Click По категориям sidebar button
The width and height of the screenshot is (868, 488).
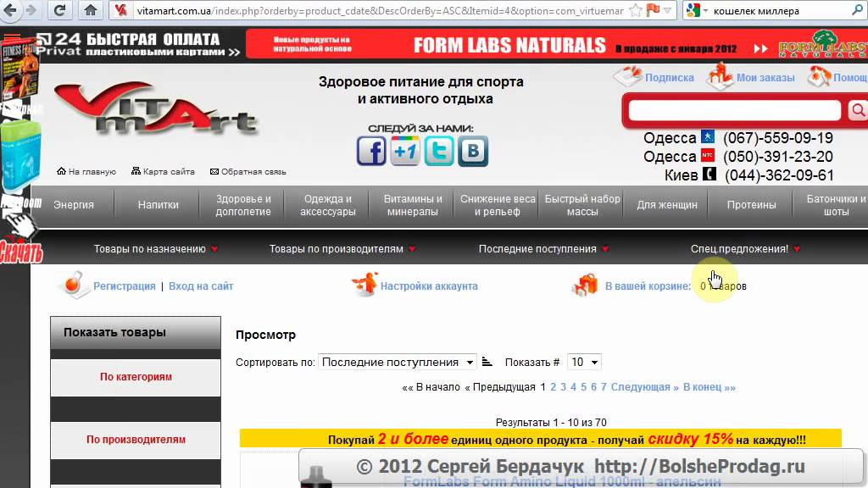coord(136,377)
